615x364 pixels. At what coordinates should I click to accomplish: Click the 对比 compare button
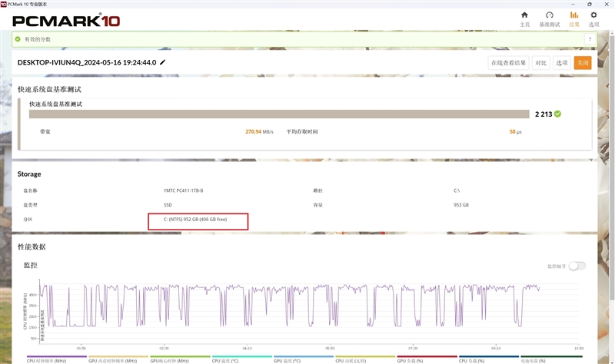click(x=541, y=63)
